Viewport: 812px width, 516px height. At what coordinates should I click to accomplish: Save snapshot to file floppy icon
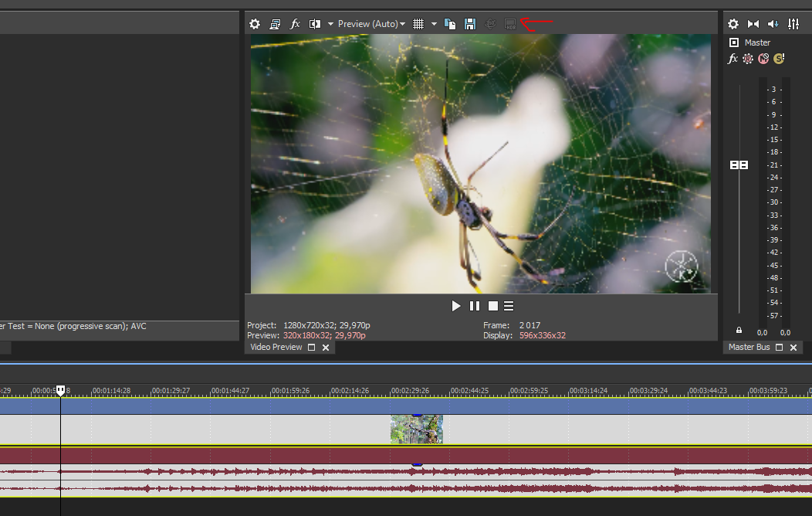pos(470,24)
